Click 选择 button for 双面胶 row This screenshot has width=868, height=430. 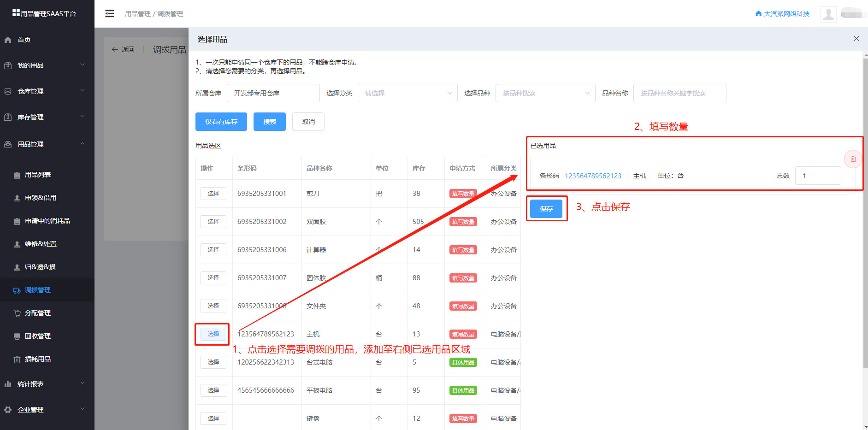pos(213,222)
